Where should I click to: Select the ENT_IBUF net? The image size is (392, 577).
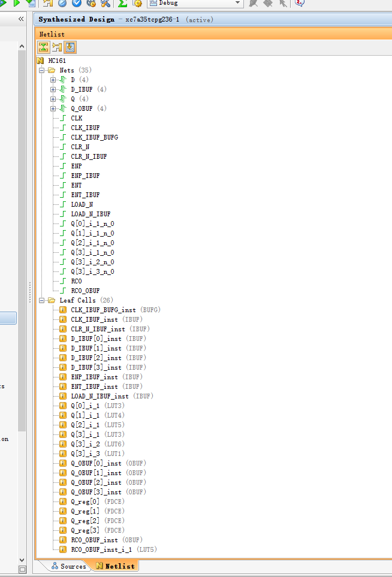(x=85, y=195)
